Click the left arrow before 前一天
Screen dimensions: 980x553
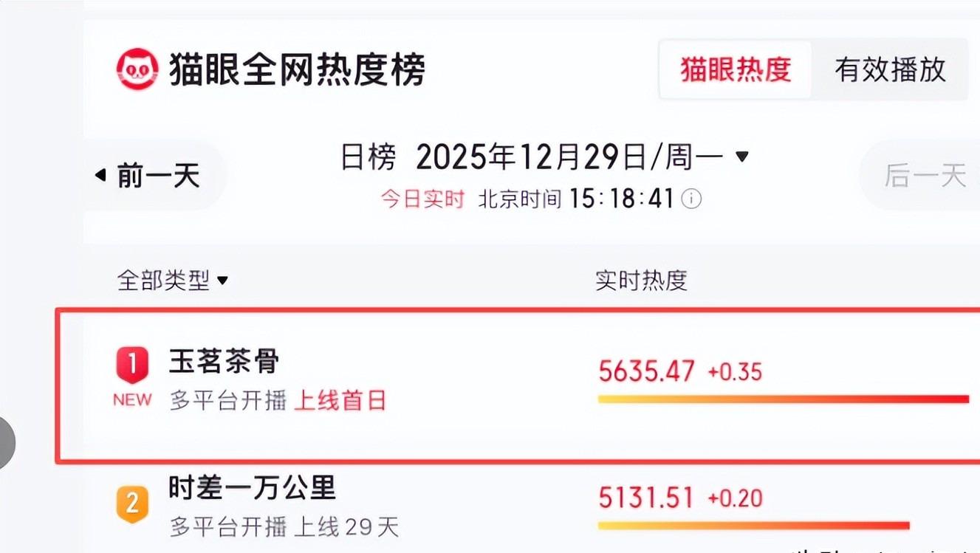point(100,176)
